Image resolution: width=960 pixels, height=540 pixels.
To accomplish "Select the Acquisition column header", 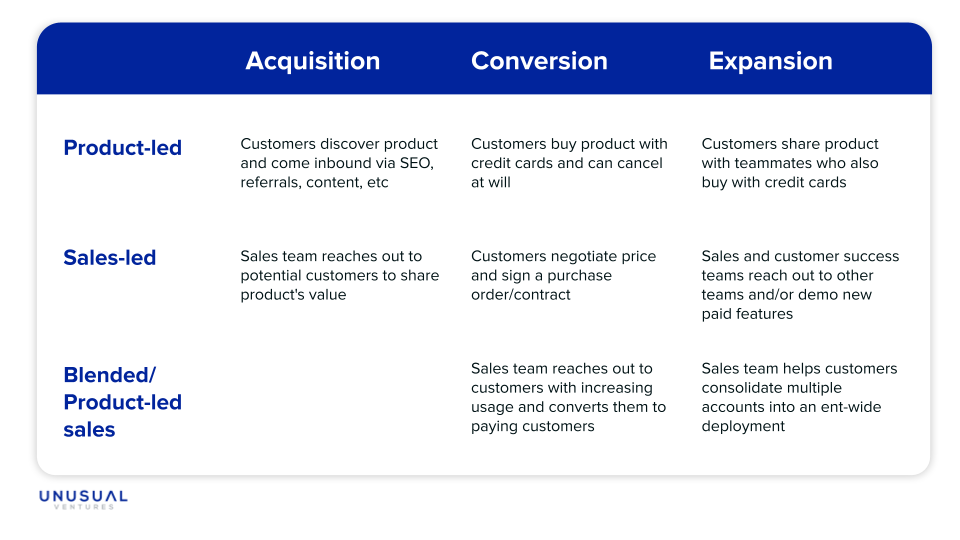I will click(x=313, y=61).
